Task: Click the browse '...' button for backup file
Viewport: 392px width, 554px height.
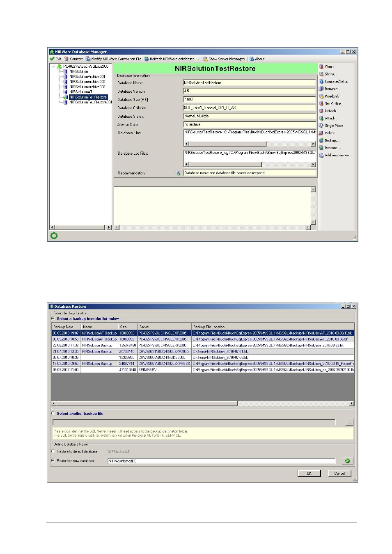Action: click(x=349, y=422)
